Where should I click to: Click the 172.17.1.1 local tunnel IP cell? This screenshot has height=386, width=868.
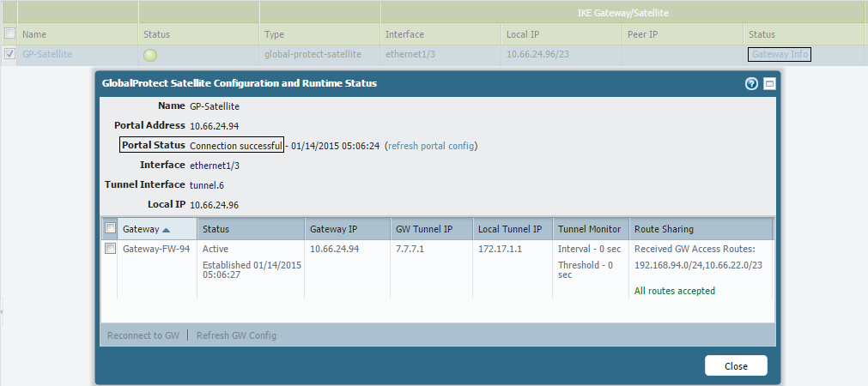pos(500,249)
